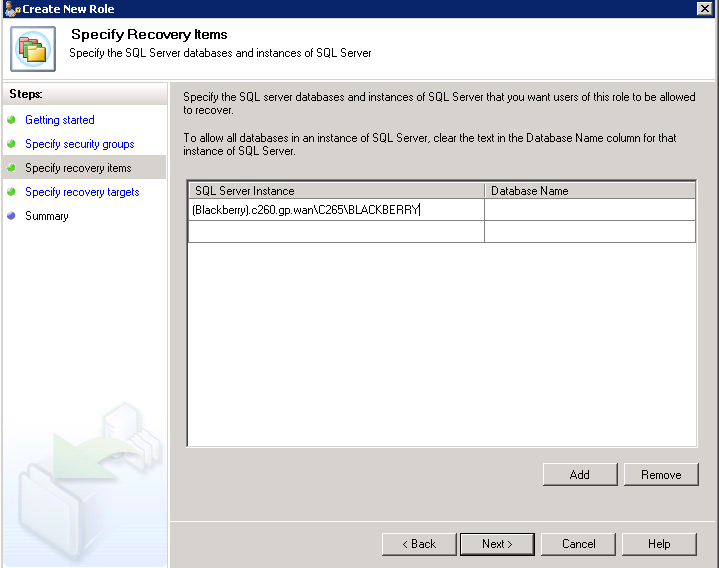Image resolution: width=719 pixels, height=568 pixels.
Task: Click the Database Name column header
Action: tap(590, 191)
